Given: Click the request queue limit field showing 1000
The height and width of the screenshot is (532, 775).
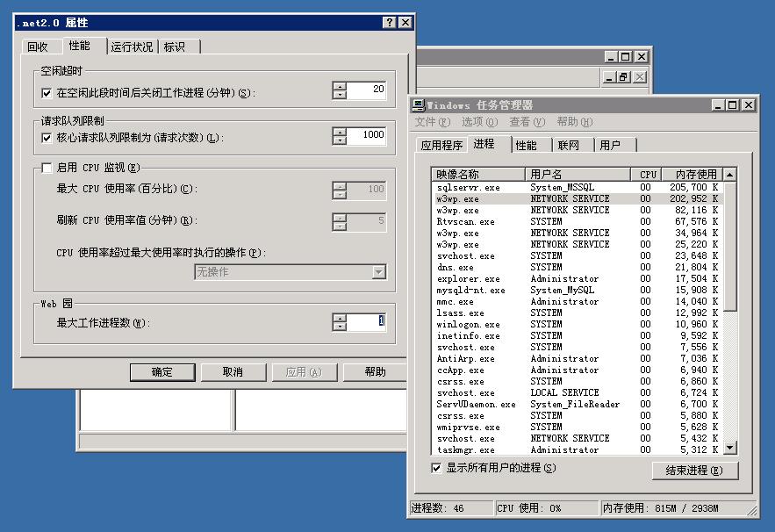Looking at the screenshot, I should click(x=366, y=136).
